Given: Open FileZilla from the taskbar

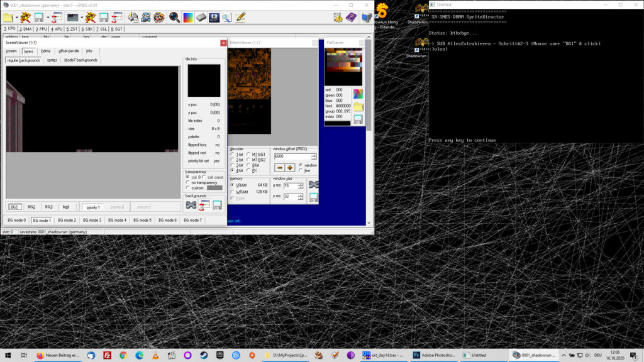Looking at the screenshot, I should (x=107, y=356).
